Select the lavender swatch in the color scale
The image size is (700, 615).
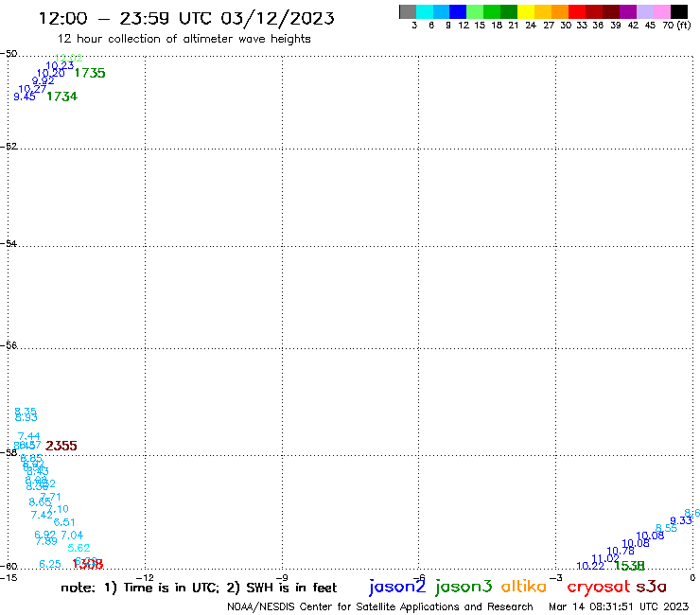click(644, 11)
